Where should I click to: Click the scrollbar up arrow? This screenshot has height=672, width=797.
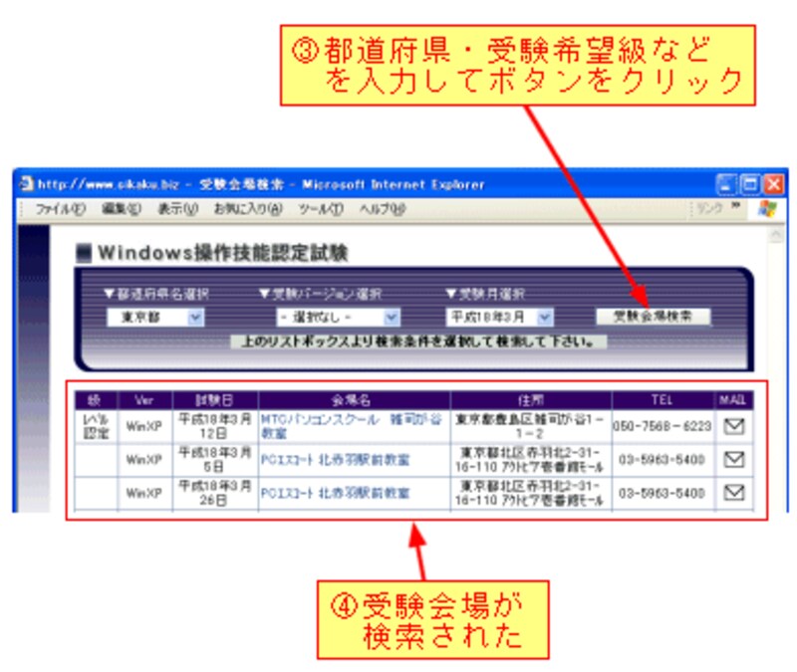(776, 234)
